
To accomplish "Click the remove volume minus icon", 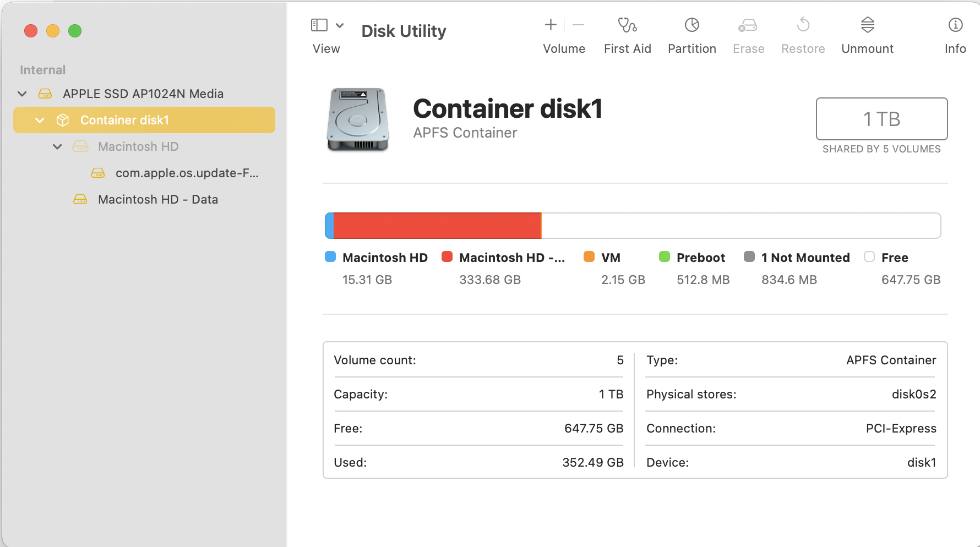I will click(578, 25).
